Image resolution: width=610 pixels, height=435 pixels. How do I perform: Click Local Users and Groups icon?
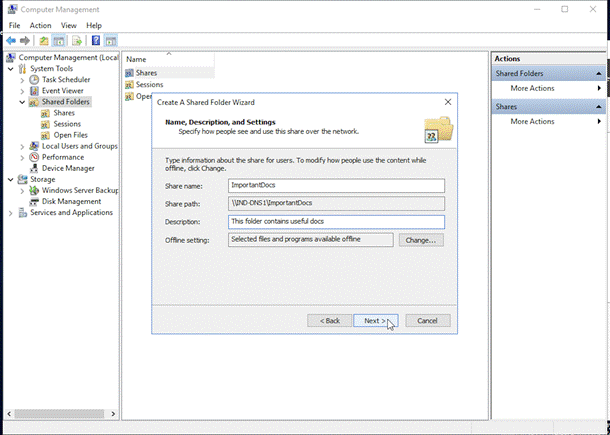[x=34, y=146]
